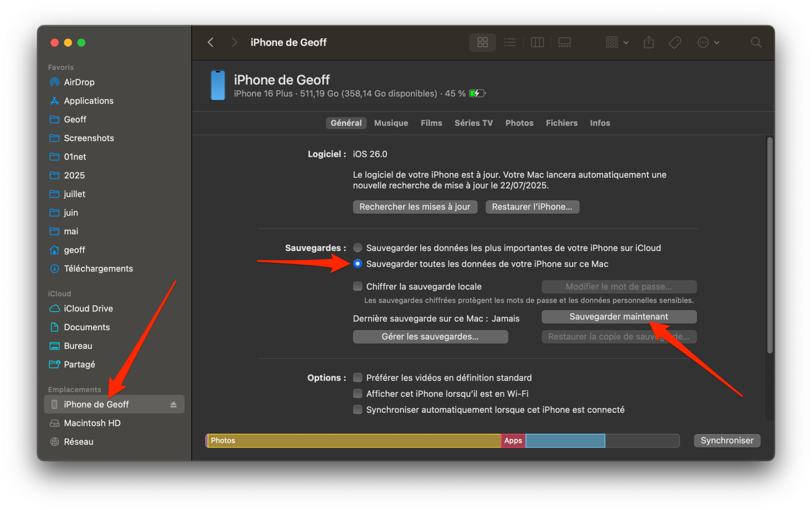
Task: Click the Favoris section header
Action: point(61,67)
